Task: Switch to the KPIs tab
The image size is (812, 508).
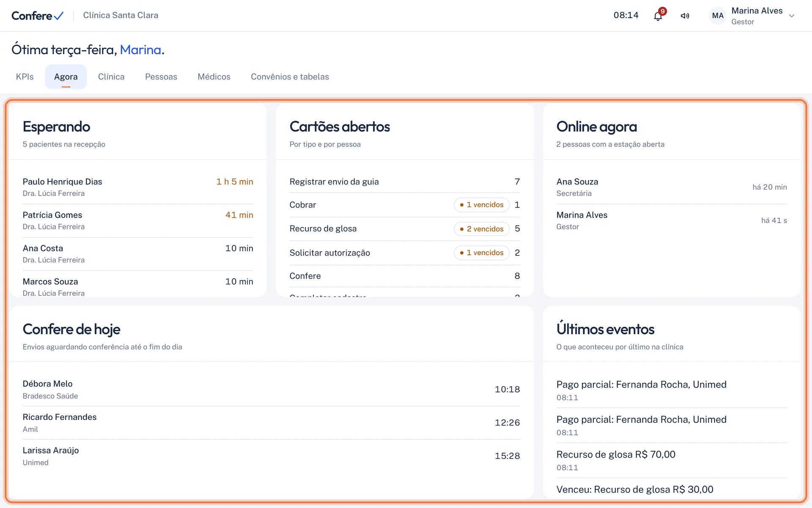Action: 25,77
